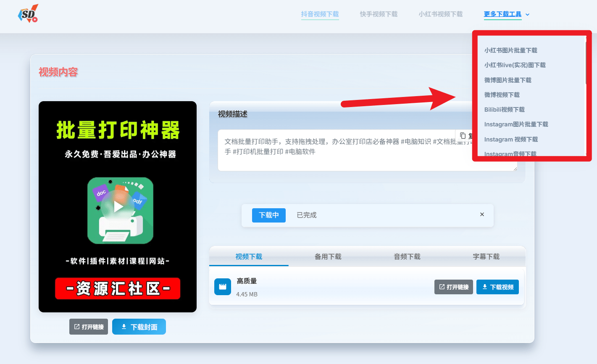
Task: Click the film clip icon beside 高质量
Action: coord(223,287)
